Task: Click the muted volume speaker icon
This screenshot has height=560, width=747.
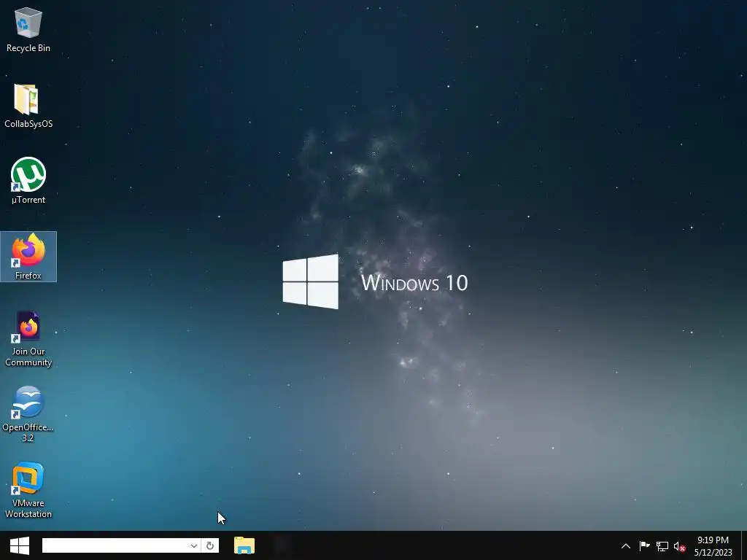Action: point(680,546)
